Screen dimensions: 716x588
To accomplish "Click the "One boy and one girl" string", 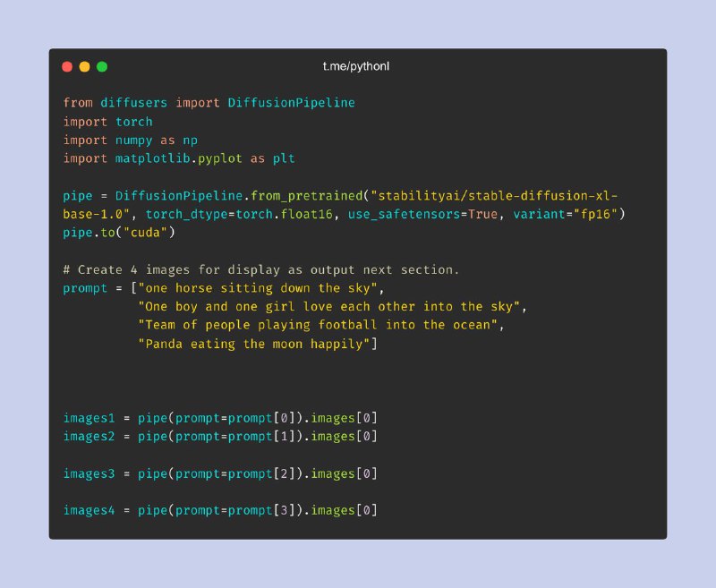I will (x=329, y=307).
